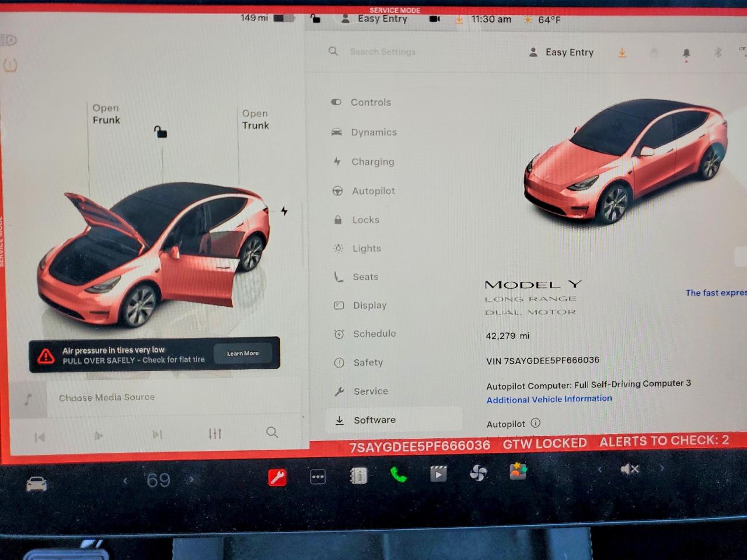Tap the GTW LOCKED status text
Viewport: 747px width, 560px height.
click(545, 443)
